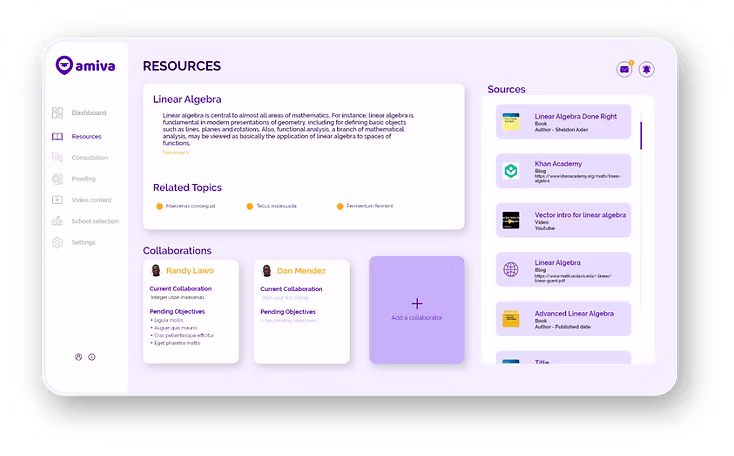Click the khanacademy.org URL text
Screen dimensions: 734x456
pos(578,178)
